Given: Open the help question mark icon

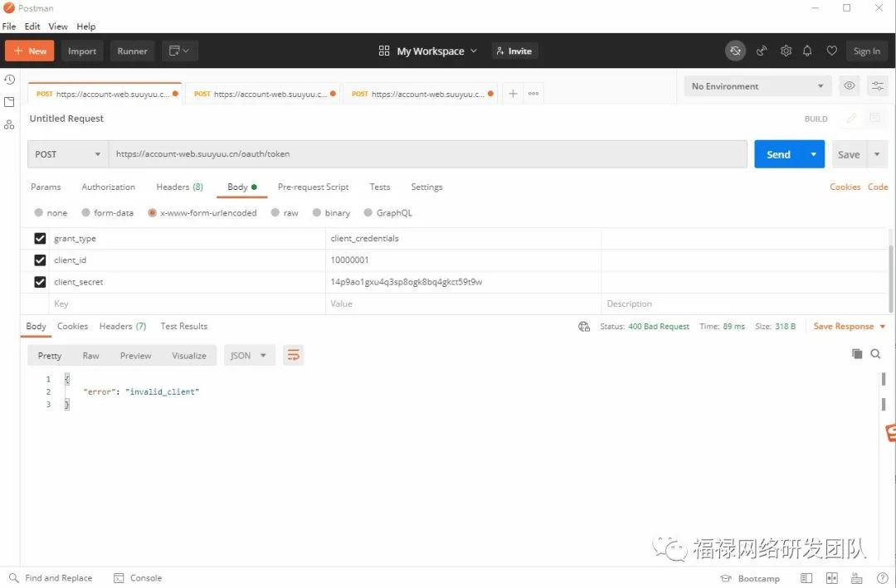Looking at the screenshot, I should tap(882, 578).
